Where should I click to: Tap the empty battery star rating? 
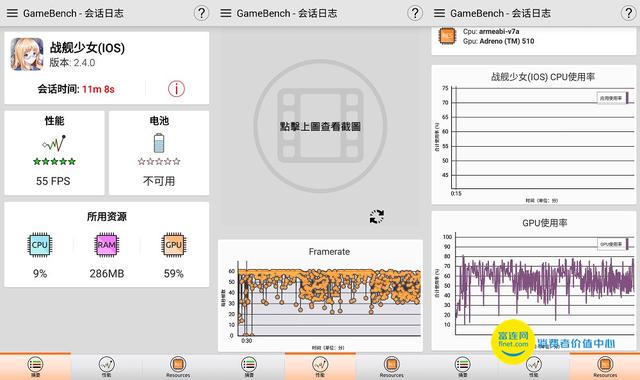(x=159, y=162)
